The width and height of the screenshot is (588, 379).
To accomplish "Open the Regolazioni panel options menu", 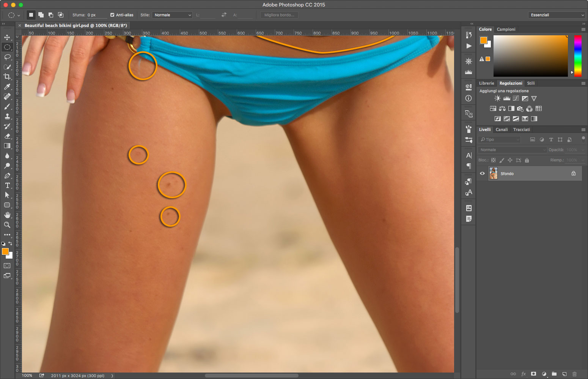I will (x=583, y=83).
